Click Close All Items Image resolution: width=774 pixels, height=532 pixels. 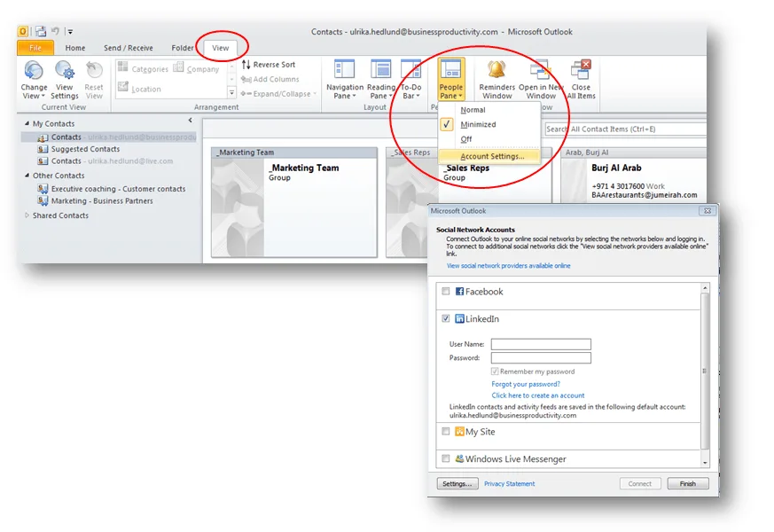(x=581, y=80)
